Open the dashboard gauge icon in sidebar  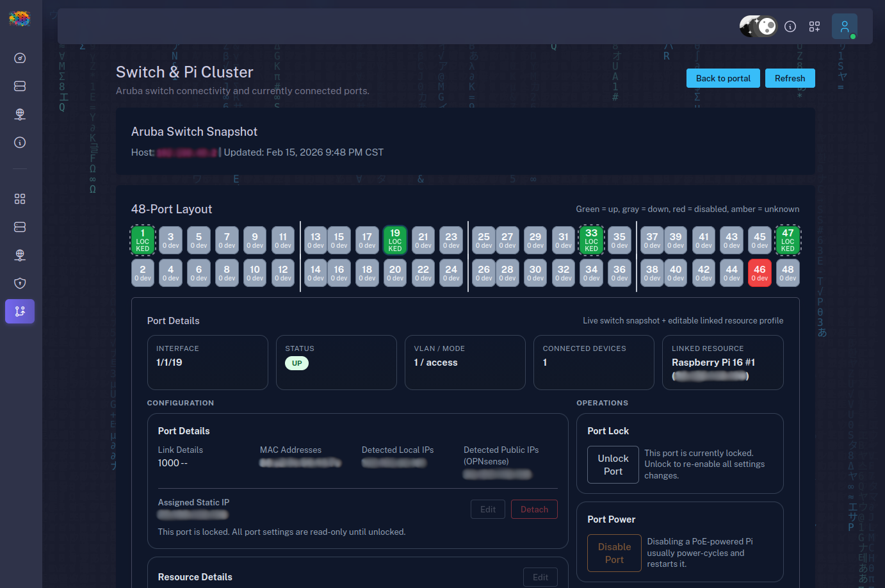20,58
